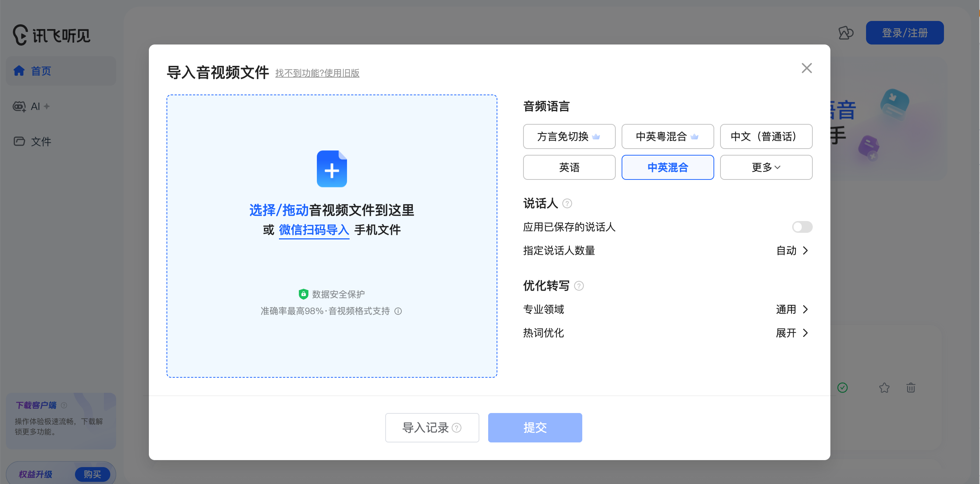Open the 更多 language dropdown
980x484 pixels.
(766, 167)
